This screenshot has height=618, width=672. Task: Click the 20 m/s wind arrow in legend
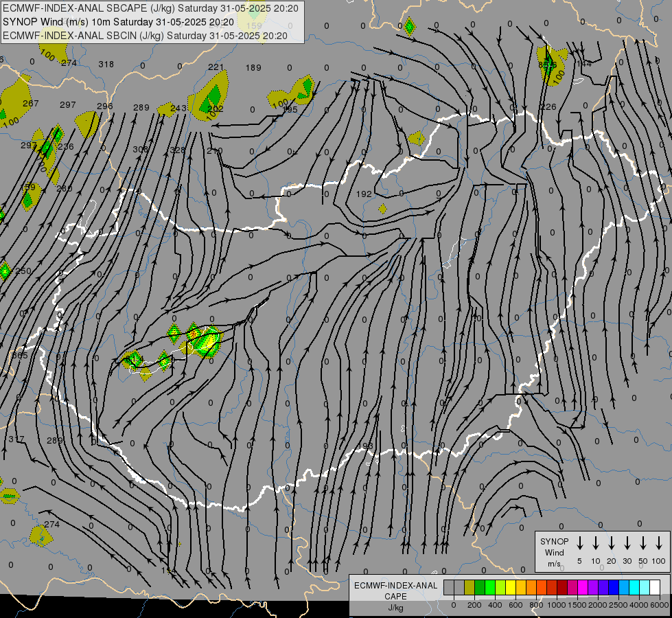(612, 543)
